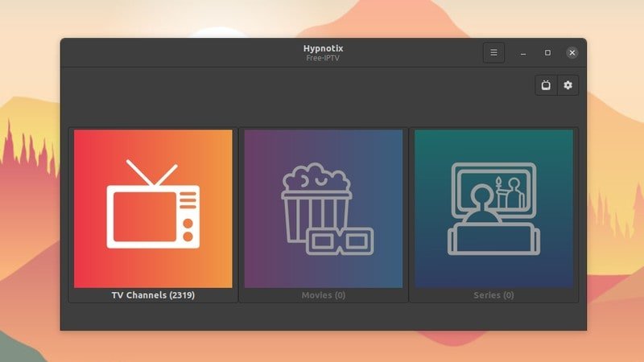Click the "Hypnotix" window title text

coord(324,48)
